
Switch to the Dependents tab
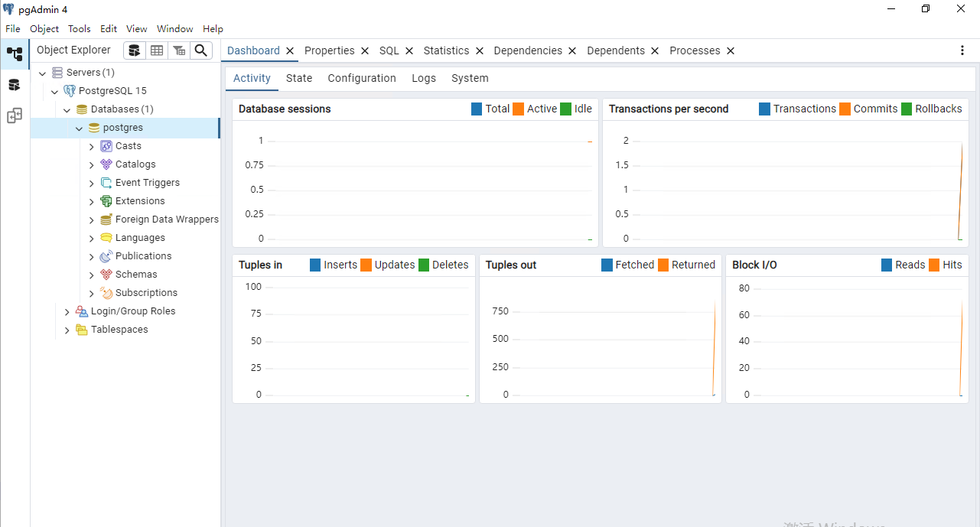(616, 50)
